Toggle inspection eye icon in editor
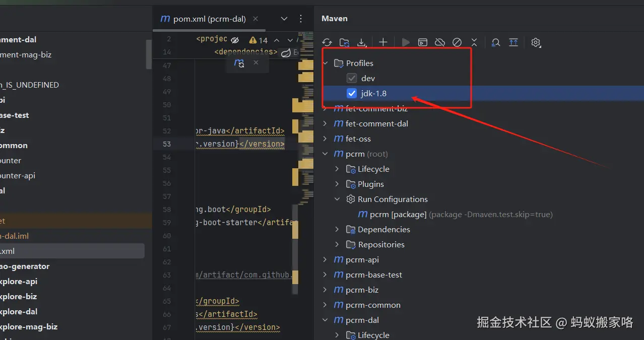Viewport: 644px width, 340px height. point(235,40)
